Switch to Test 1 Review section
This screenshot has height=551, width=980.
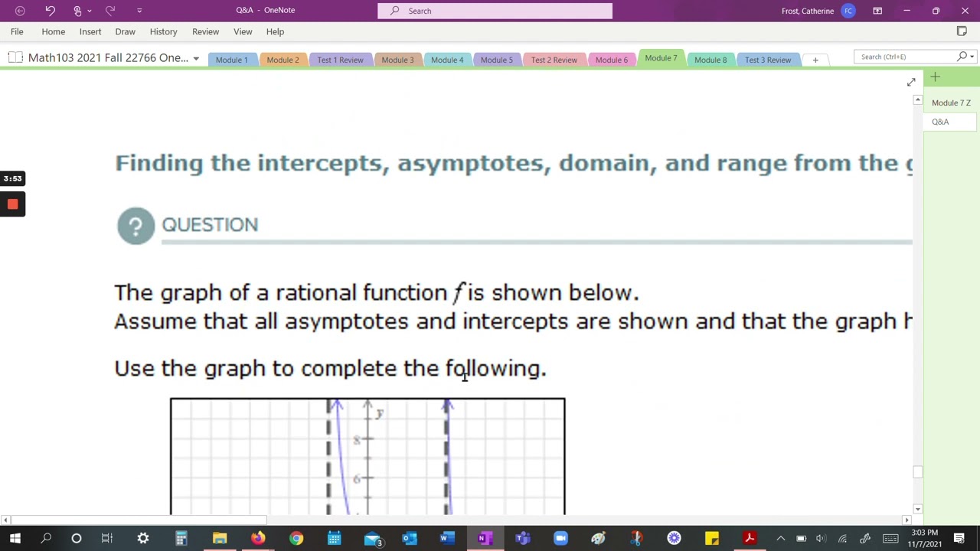(x=340, y=60)
